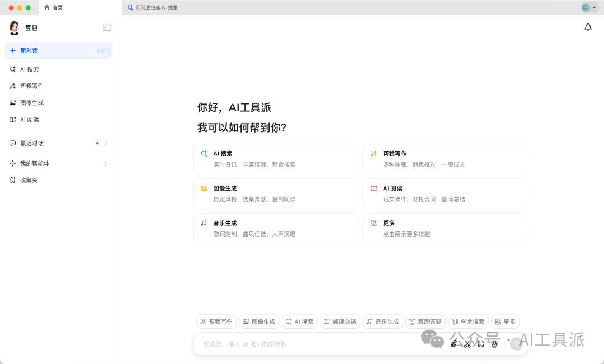
Task: Click the 最近对话 chat bubble icon
Action: tap(12, 143)
